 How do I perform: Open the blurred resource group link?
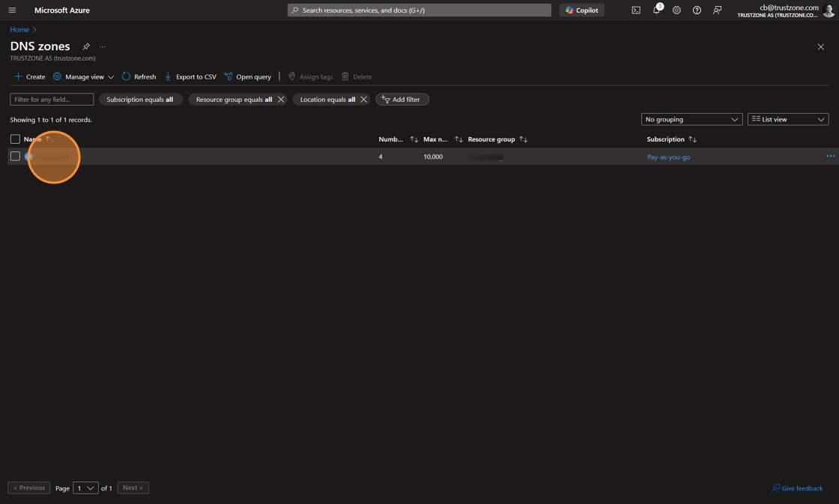485,157
